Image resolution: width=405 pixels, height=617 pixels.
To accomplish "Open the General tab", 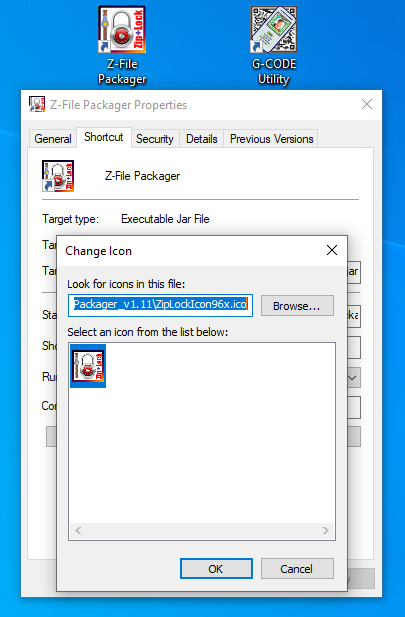I will point(53,139).
